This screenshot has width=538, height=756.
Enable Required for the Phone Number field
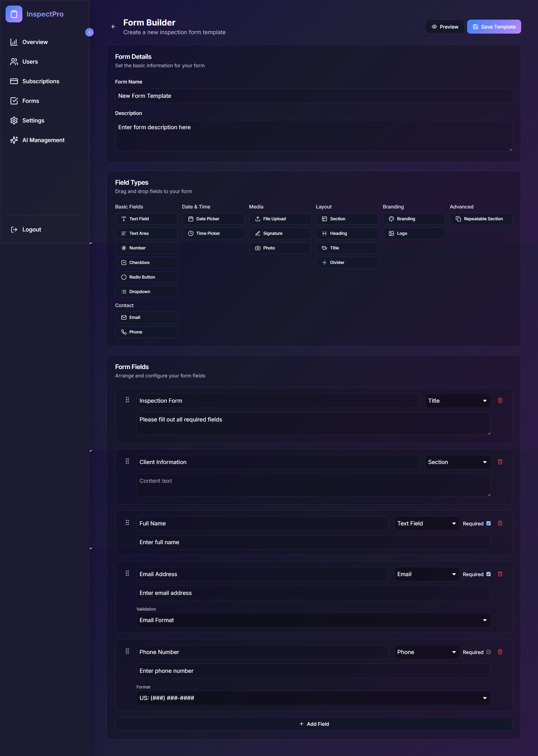pos(488,652)
